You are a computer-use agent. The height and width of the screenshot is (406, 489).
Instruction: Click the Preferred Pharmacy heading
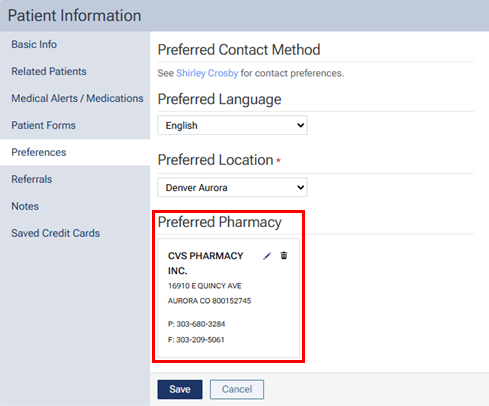click(220, 222)
